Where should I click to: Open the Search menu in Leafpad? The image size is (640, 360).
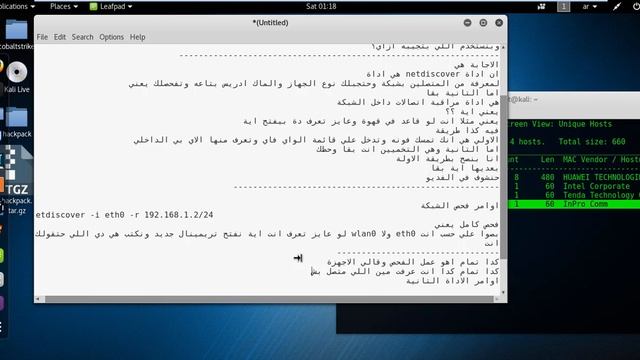point(82,37)
